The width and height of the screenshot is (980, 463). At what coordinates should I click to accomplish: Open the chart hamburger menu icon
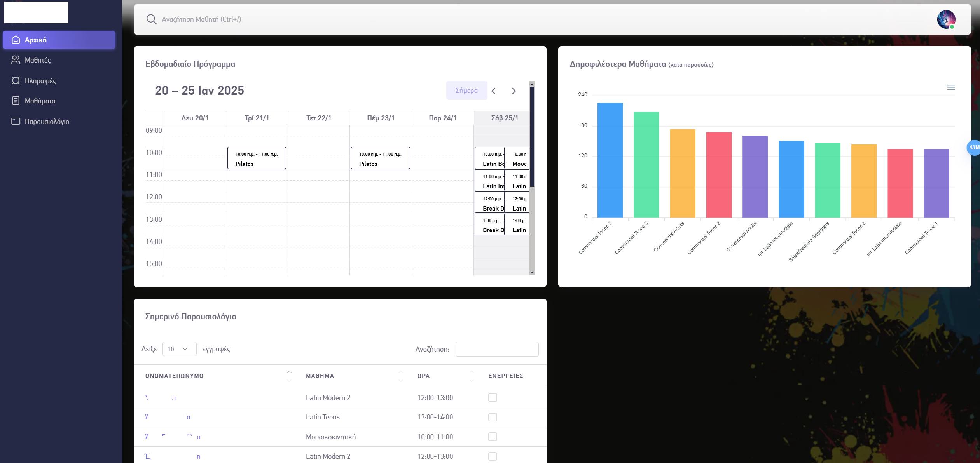coord(951,87)
